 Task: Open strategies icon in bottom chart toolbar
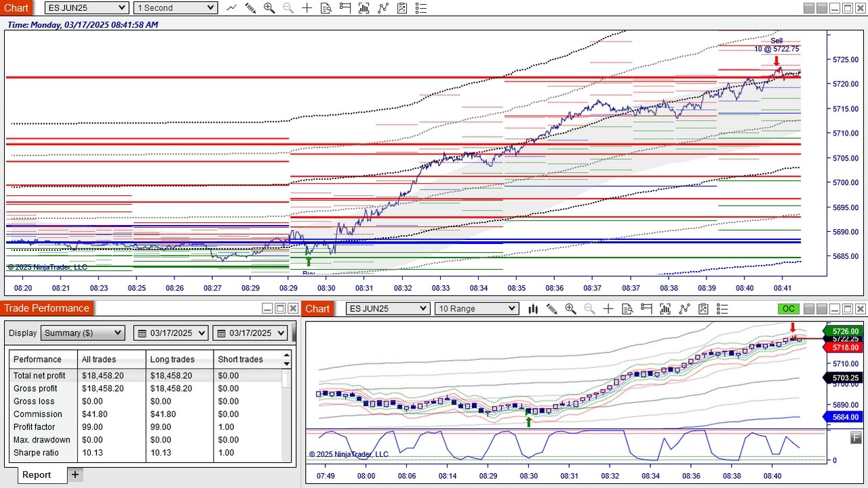click(x=703, y=308)
